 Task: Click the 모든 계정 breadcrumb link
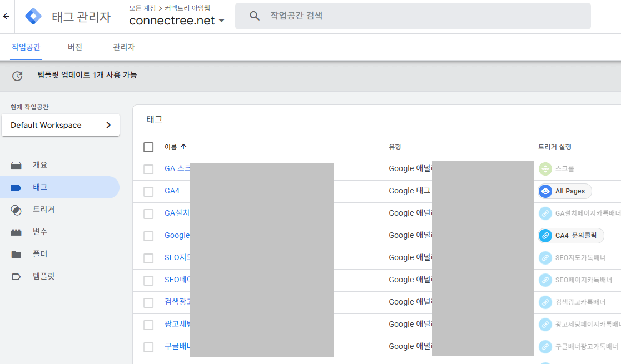click(x=142, y=8)
